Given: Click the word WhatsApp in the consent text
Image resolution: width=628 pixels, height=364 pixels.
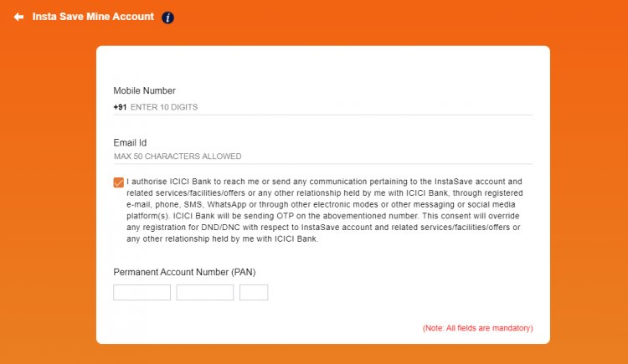Looking at the screenshot, I should pyautogui.click(x=226, y=205).
